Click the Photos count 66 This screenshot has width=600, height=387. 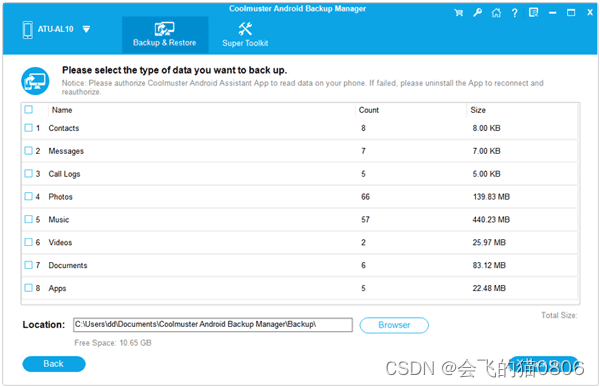(365, 197)
